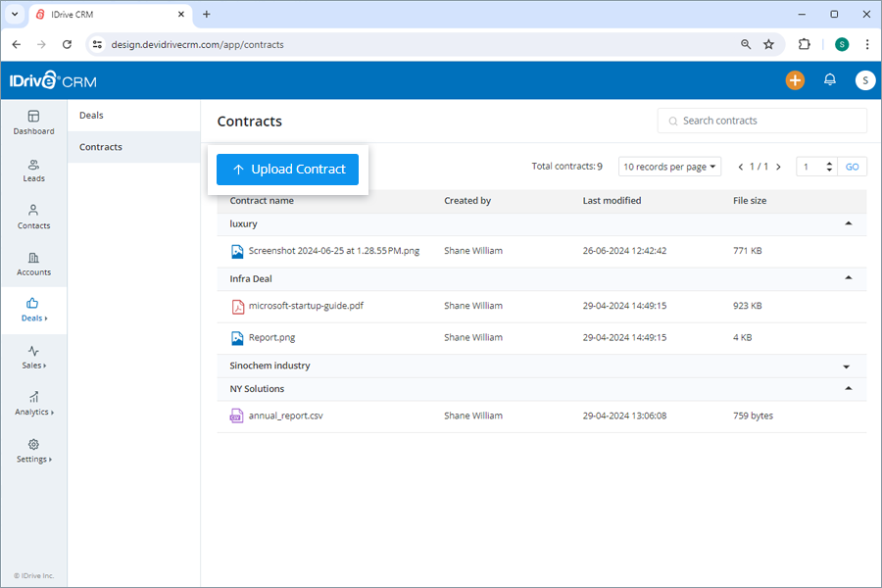Image resolution: width=882 pixels, height=588 pixels.
Task: Open the Dashboard section from the sidebar
Action: click(33, 122)
